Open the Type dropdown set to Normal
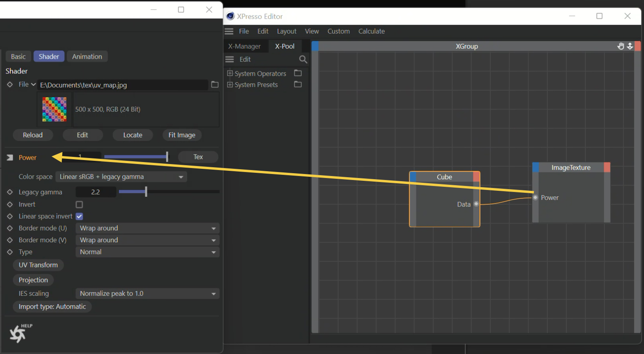Screen dimensions: 644x354 pos(147,252)
